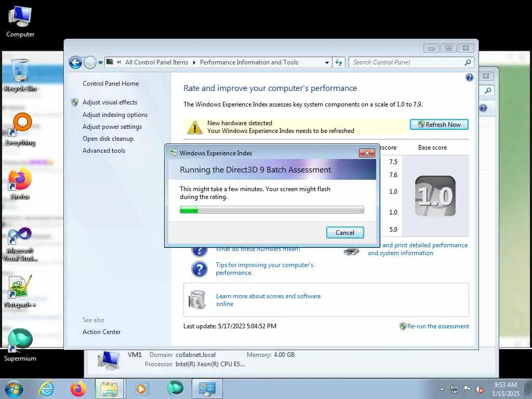
Task: Click the 1.0 base score badge
Action: [435, 196]
